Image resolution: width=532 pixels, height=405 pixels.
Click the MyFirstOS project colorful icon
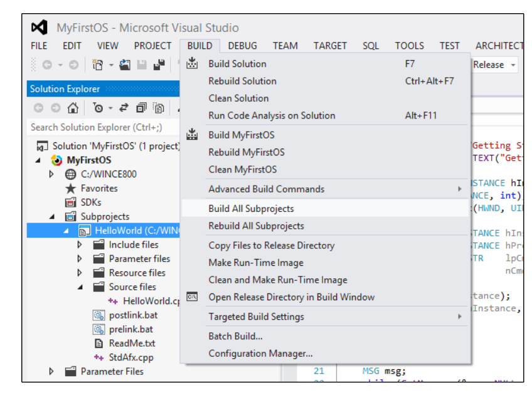[56, 160]
